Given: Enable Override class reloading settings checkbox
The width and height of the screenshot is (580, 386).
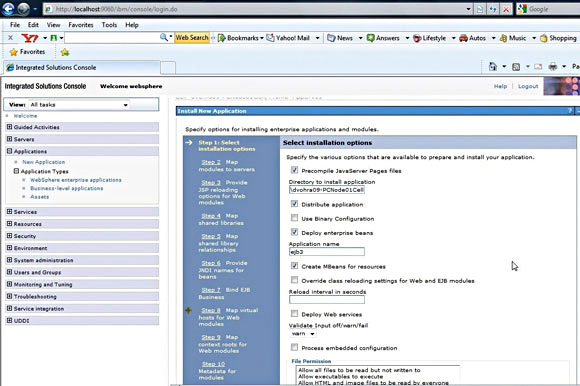Looking at the screenshot, I should pos(294,280).
